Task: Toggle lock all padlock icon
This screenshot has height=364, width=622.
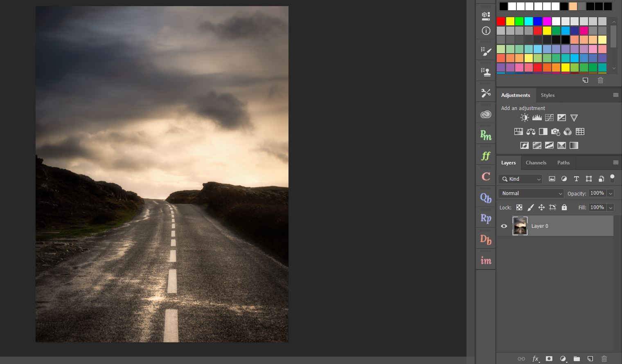Action: point(564,207)
